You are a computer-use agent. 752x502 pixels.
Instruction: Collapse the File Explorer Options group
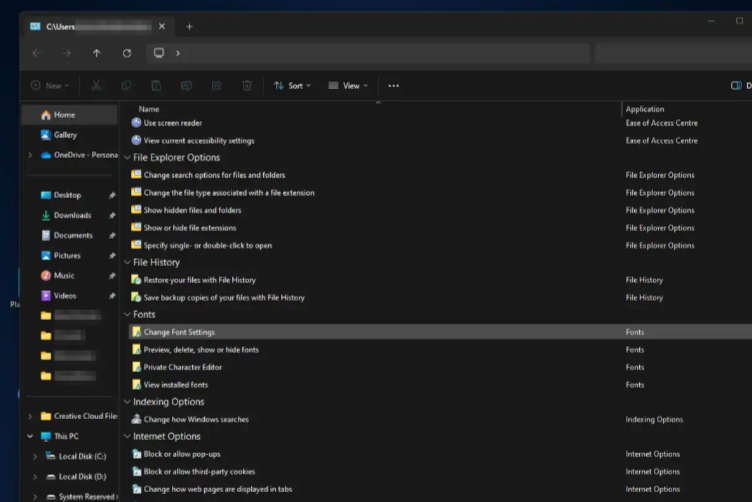[127, 158]
